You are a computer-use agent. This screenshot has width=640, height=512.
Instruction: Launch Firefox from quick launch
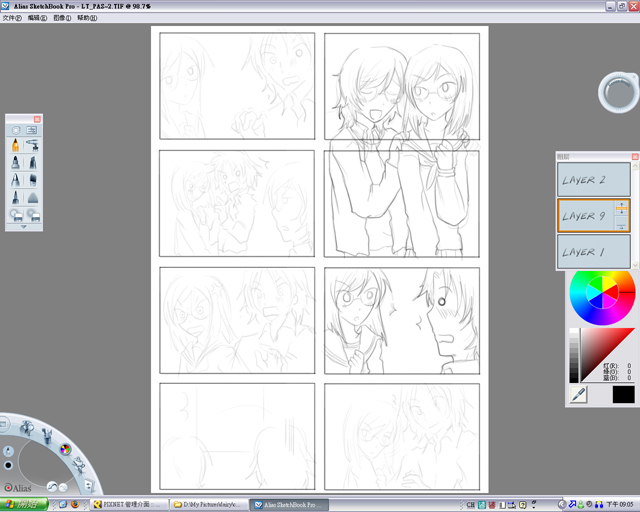click(x=75, y=505)
